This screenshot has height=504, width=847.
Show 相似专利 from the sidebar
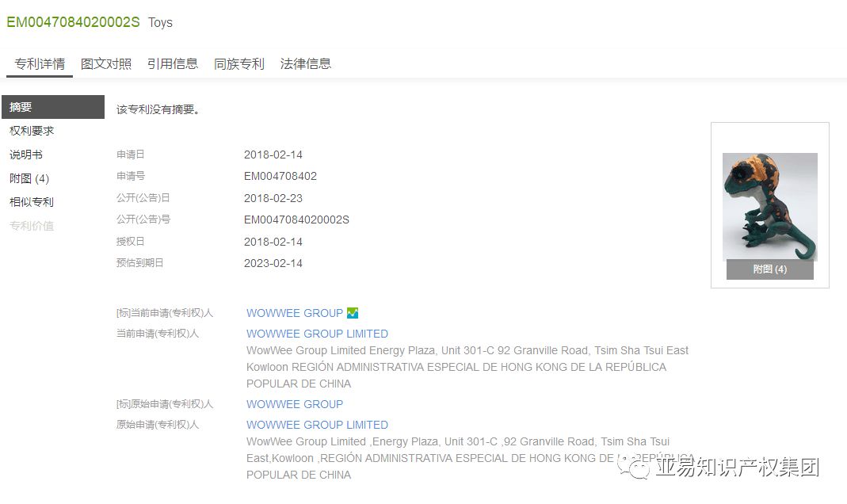click(x=32, y=202)
